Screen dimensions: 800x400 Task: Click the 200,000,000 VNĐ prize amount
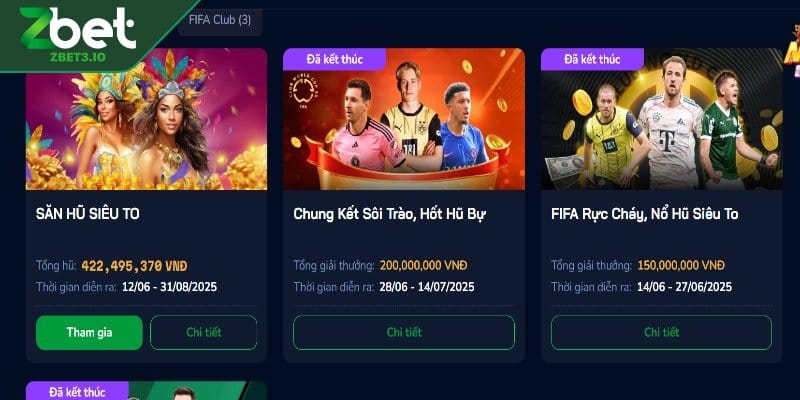[423, 266]
